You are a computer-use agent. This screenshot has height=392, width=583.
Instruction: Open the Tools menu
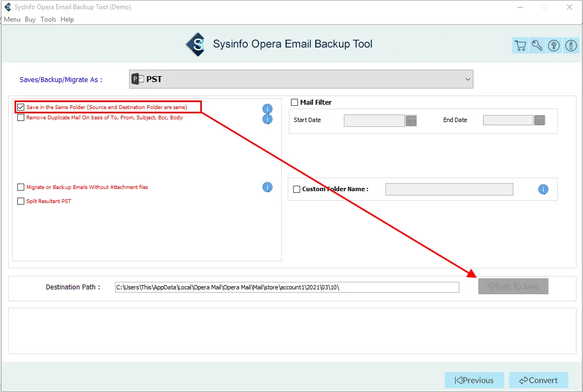coord(49,19)
